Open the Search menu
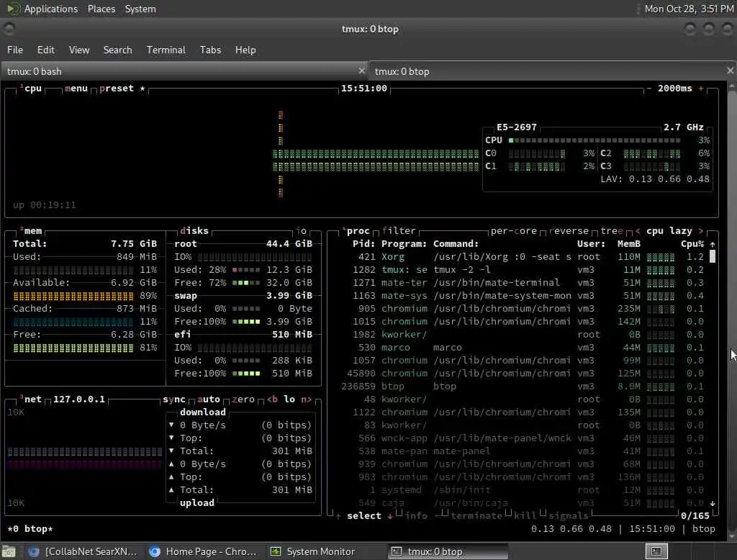Viewport: 737px width, 560px height. [117, 50]
